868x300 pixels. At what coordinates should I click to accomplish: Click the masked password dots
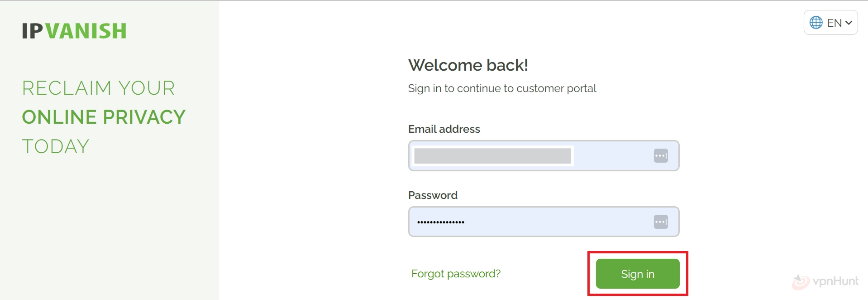point(441,222)
